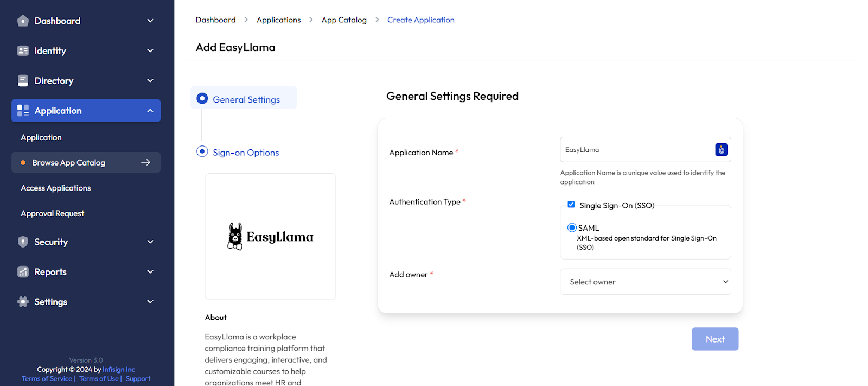Screen dimensions: 868x386
Task: Click the Security shield icon in sidebar
Action: (x=23, y=242)
